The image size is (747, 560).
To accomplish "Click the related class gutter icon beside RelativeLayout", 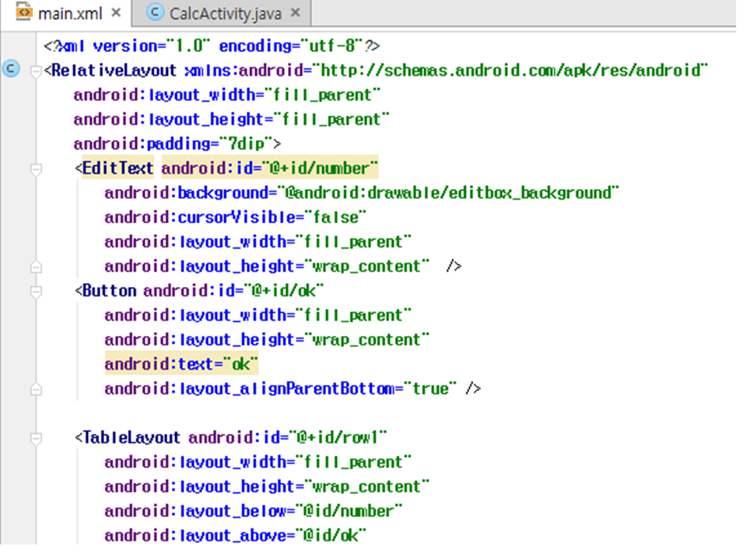I will click(x=10, y=69).
